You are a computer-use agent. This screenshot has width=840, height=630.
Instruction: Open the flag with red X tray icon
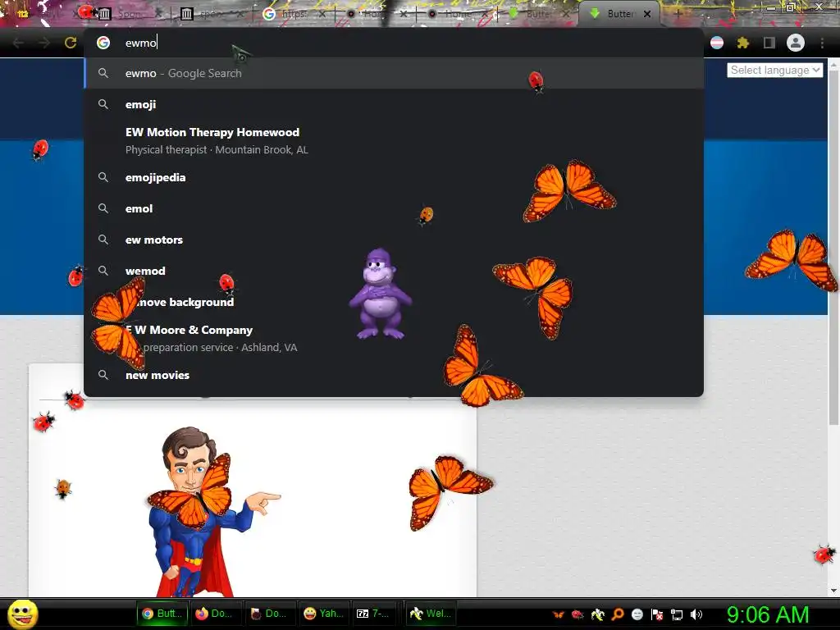click(657, 614)
